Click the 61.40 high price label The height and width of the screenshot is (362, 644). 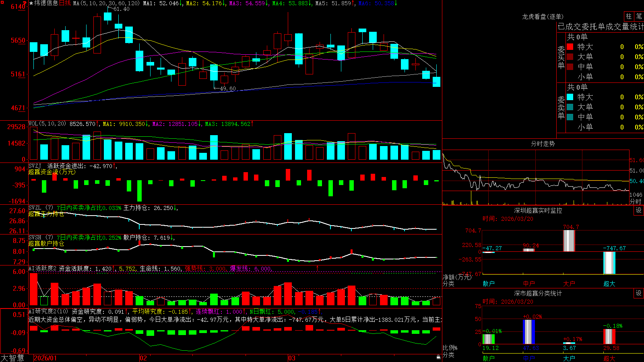(x=122, y=9)
